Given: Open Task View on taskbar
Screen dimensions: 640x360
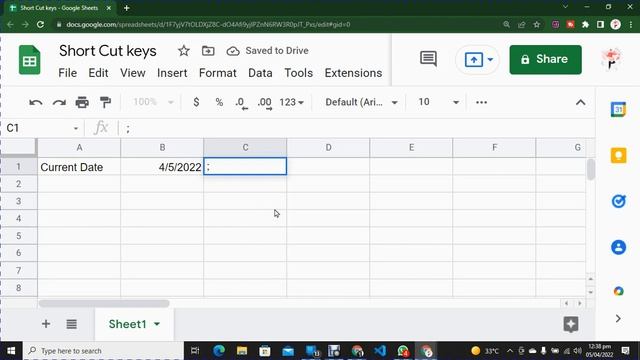Looking at the screenshot, I should [195, 351].
